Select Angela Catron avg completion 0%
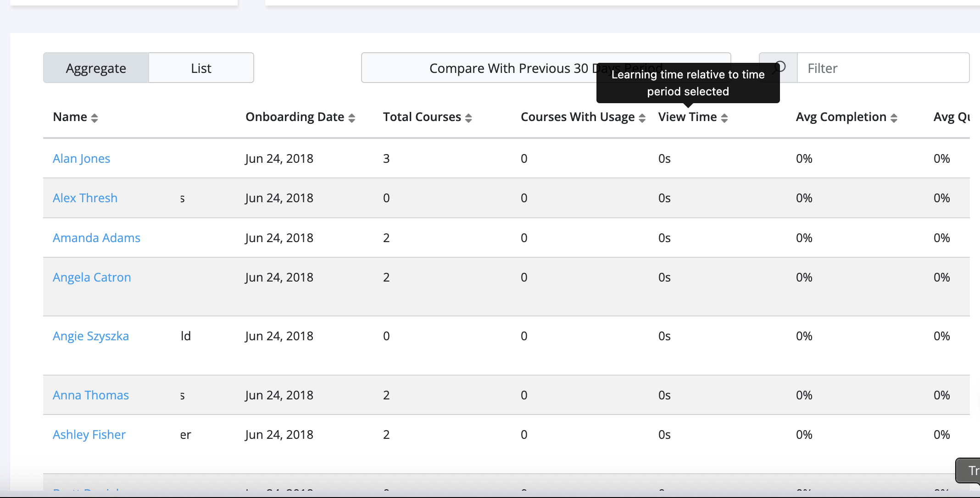The width and height of the screenshot is (980, 498). (x=804, y=277)
